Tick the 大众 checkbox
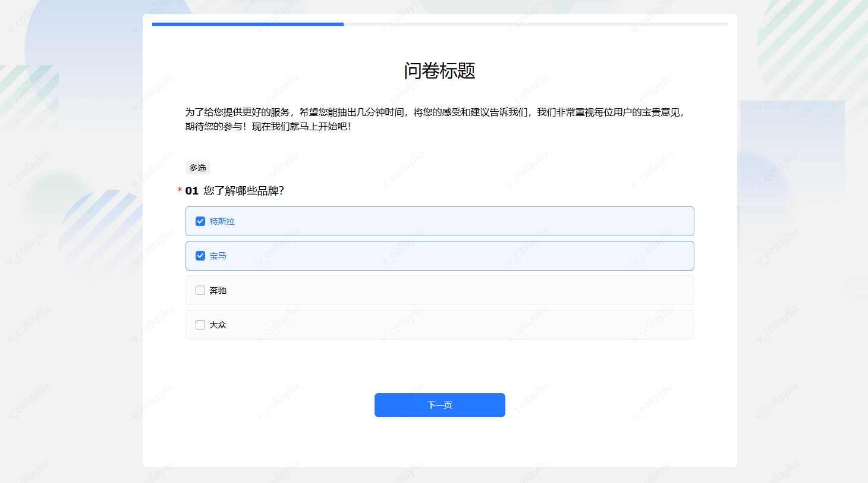The height and width of the screenshot is (483, 868). [x=200, y=325]
